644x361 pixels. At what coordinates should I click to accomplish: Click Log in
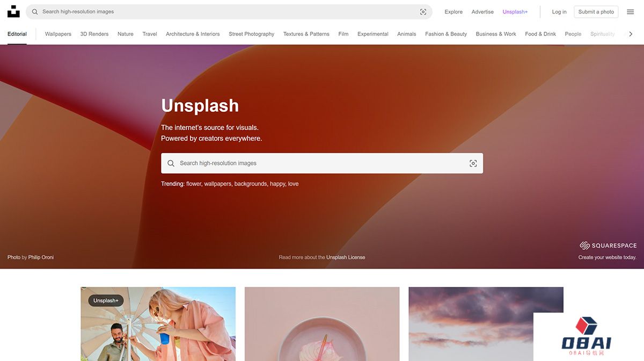click(559, 12)
